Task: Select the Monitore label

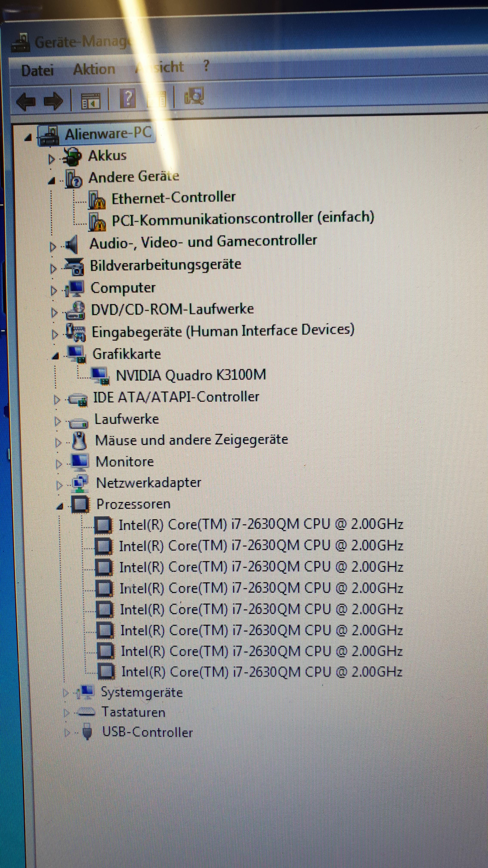Action: 125,462
